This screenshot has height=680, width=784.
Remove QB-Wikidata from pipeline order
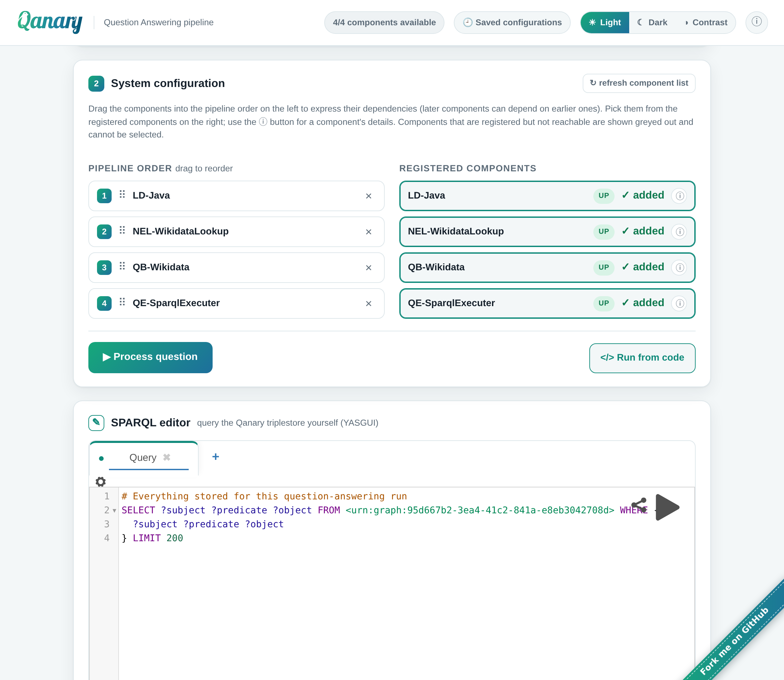[368, 268]
